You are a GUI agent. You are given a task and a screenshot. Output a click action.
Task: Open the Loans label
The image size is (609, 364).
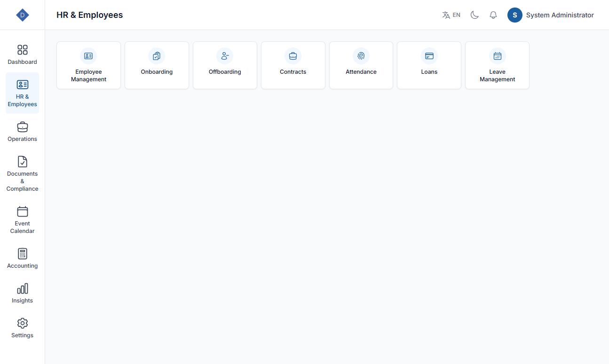(429, 72)
